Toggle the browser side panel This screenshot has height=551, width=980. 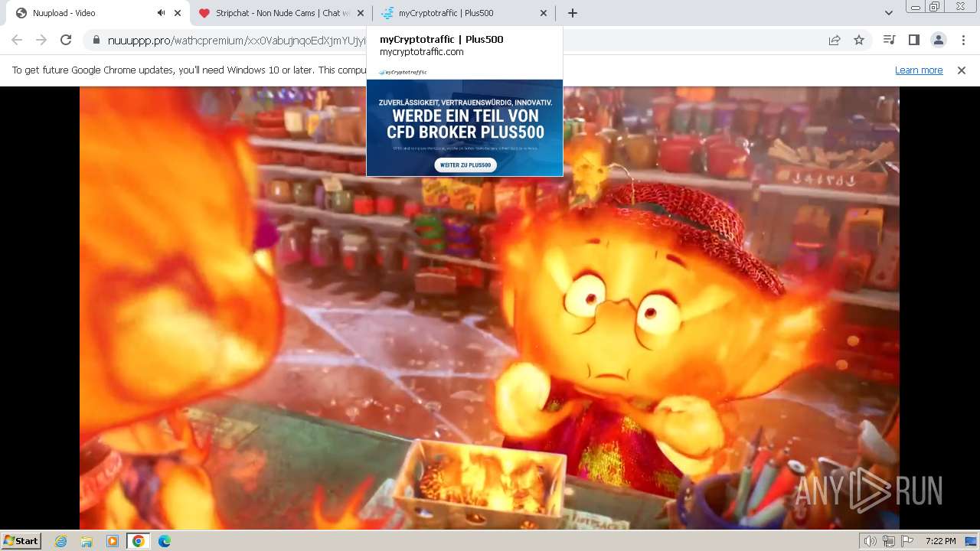[x=914, y=41]
